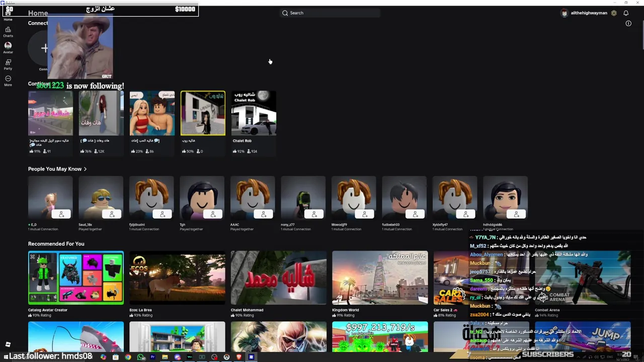644x362 pixels.
Task: Add E_0 as a connection
Action: point(61,215)
